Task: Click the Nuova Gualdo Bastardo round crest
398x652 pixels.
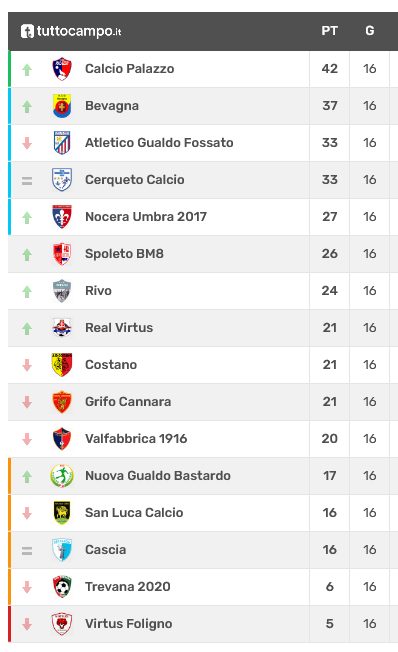Action: [x=62, y=476]
